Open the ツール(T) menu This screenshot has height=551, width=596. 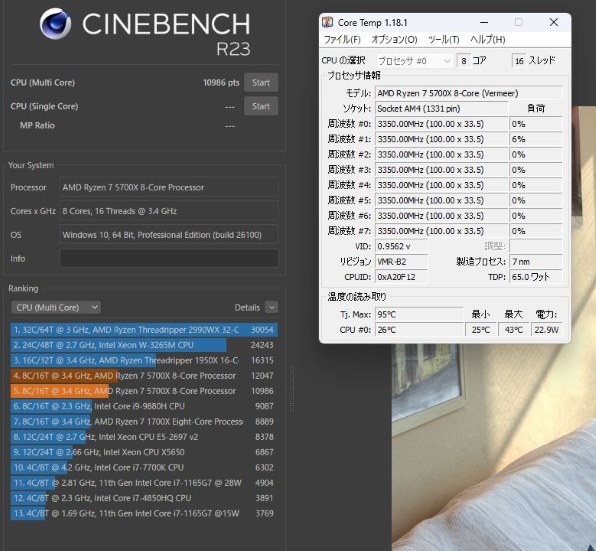pos(444,39)
